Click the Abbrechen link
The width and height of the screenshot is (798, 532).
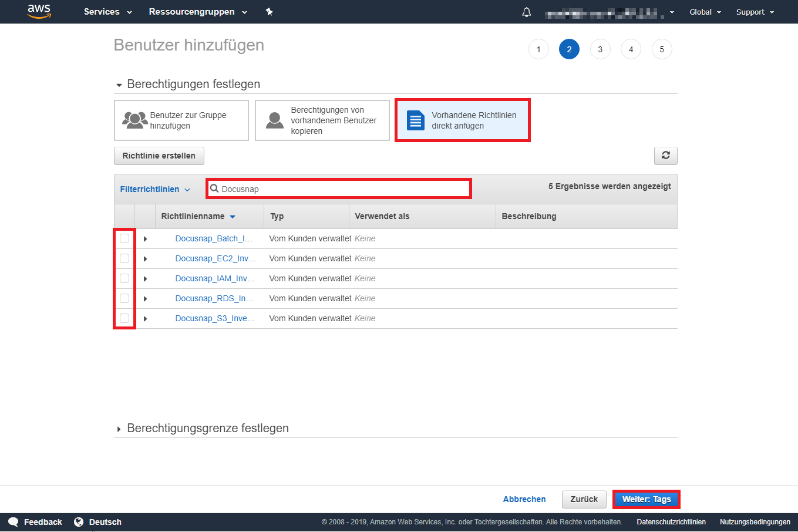coord(524,499)
